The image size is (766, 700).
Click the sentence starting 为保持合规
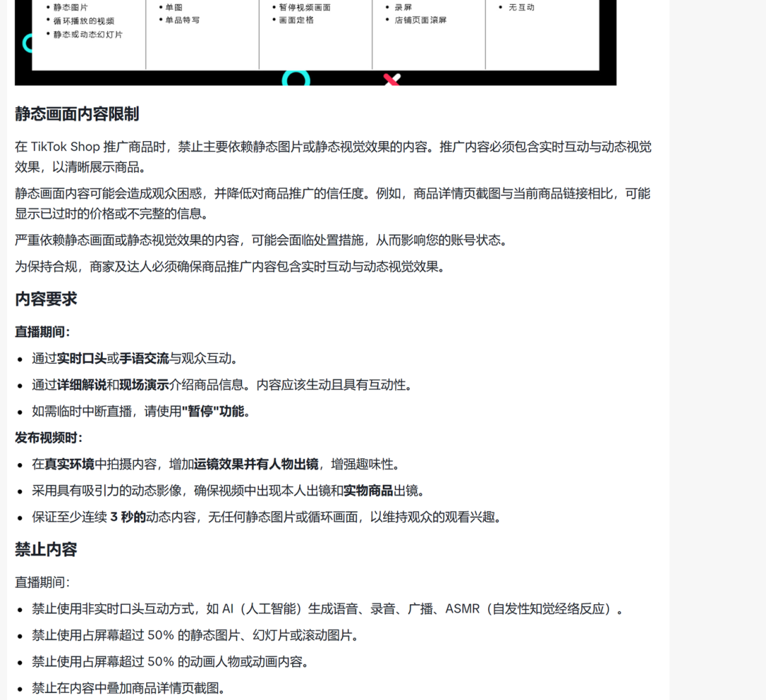click(230, 266)
